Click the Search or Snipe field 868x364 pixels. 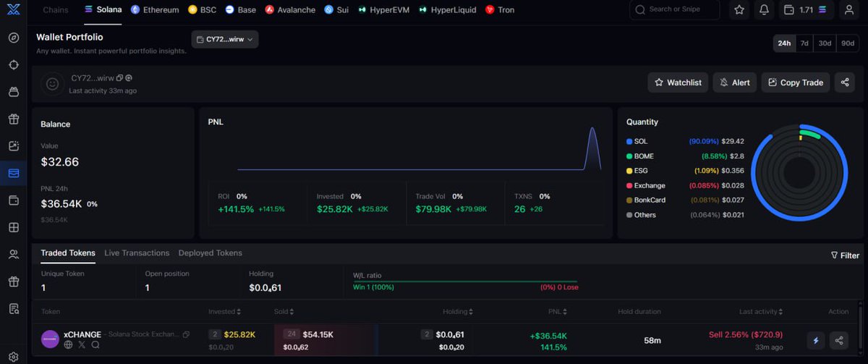(675, 10)
